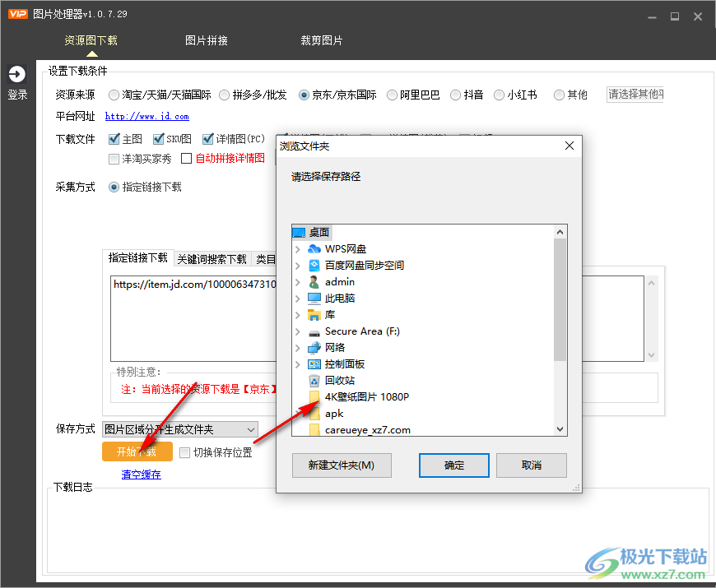Image resolution: width=716 pixels, height=588 pixels.
Task: Expand the Secure Area (F:) node
Action: point(298,331)
